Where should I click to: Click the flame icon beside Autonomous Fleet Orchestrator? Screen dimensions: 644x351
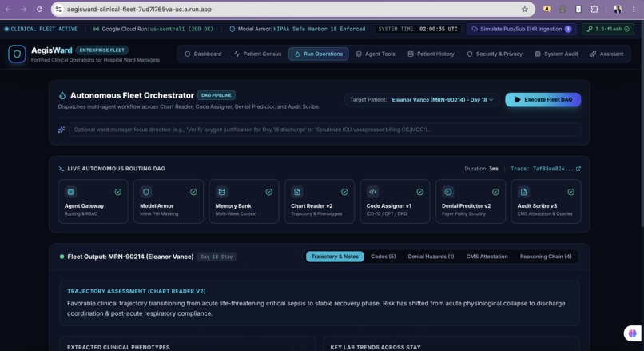(62, 95)
